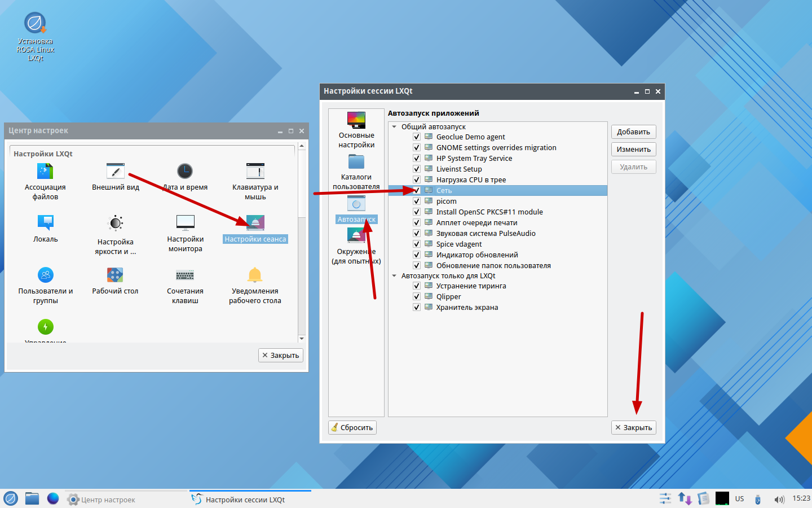Screen dimensions: 812x508
Task: Open the removable devices tray icon
Action: coord(758,500)
